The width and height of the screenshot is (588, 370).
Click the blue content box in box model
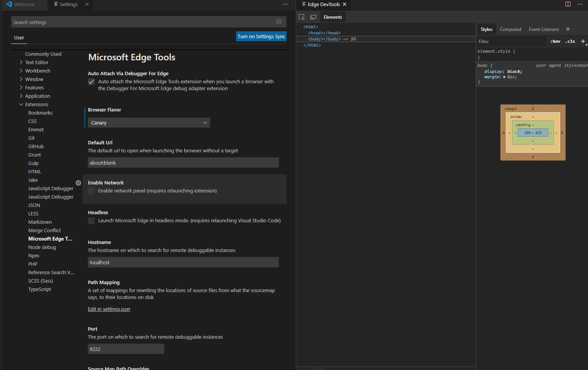coord(533,133)
